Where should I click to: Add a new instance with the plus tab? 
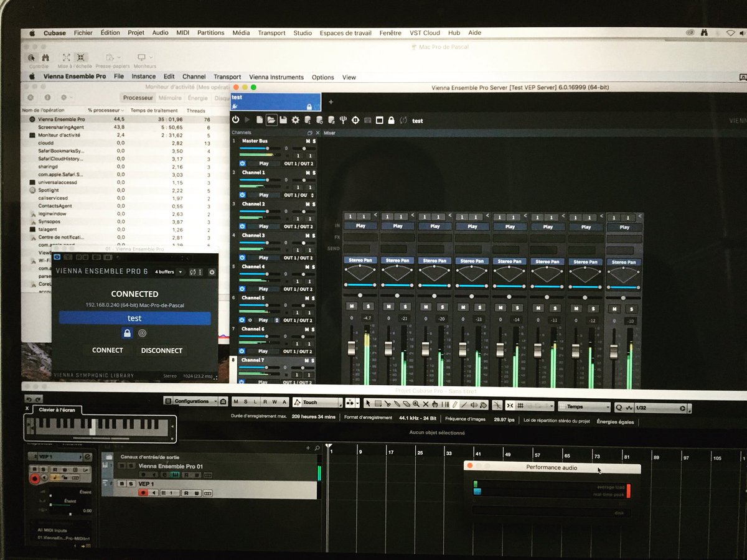[x=331, y=102]
